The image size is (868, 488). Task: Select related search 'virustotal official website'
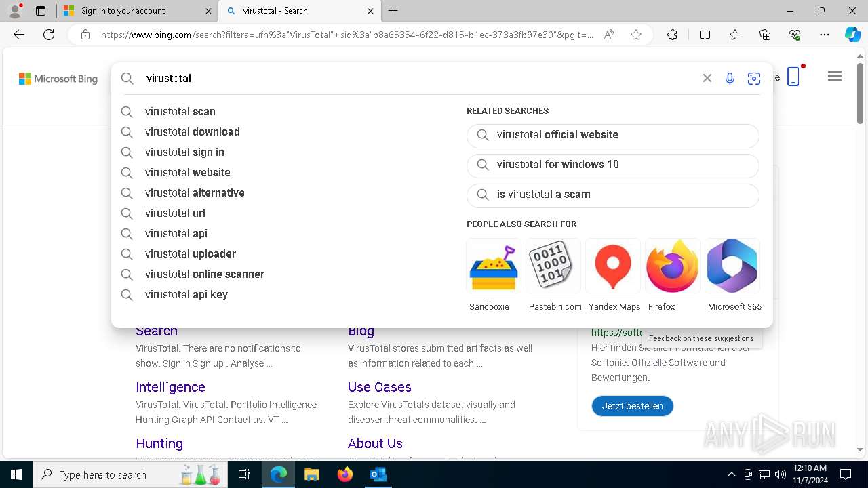[613, 136]
